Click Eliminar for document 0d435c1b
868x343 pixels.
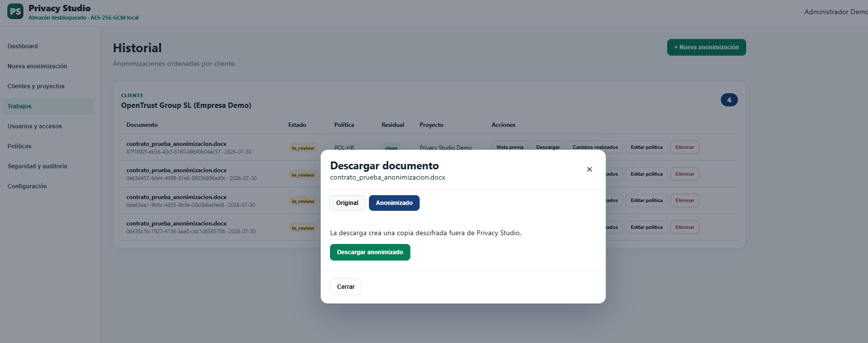pyautogui.click(x=685, y=227)
